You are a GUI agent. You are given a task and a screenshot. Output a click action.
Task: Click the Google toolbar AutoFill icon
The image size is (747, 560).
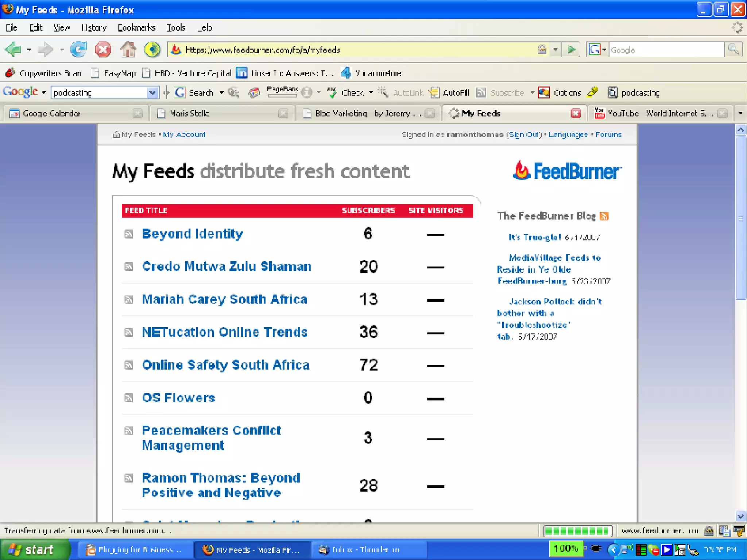click(x=434, y=93)
